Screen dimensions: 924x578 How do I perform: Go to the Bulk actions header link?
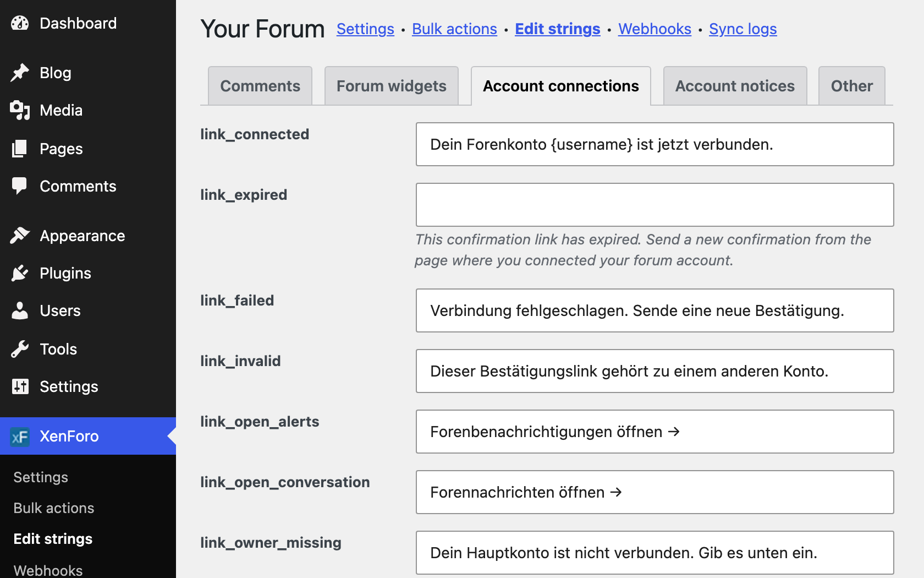[454, 29]
